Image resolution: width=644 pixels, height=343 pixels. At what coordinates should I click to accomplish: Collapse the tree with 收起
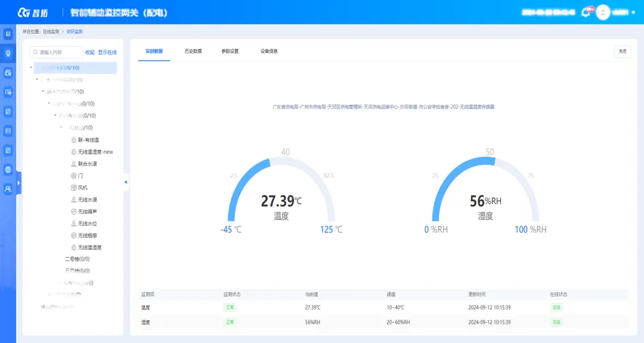(x=91, y=52)
